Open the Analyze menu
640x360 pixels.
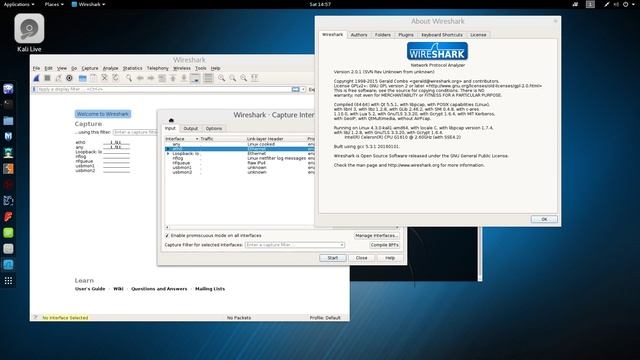110,68
